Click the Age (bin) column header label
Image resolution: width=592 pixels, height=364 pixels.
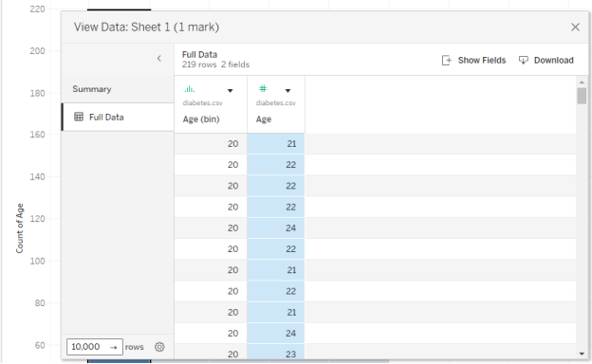201,119
